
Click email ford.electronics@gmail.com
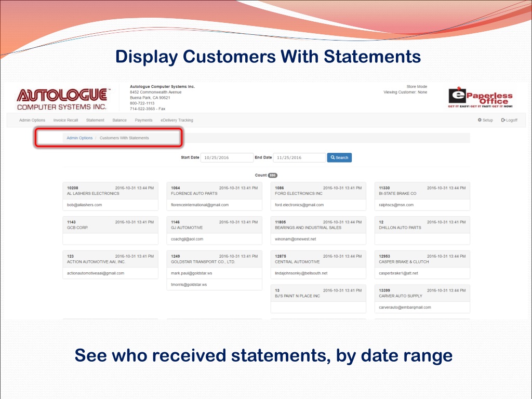point(299,205)
